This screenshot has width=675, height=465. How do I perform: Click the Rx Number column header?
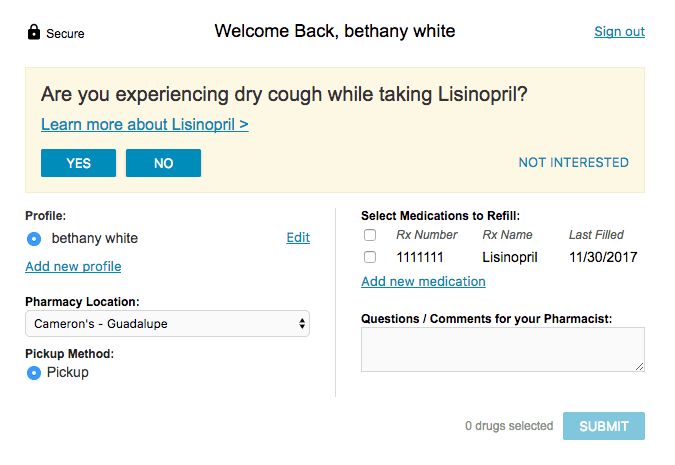click(x=427, y=235)
